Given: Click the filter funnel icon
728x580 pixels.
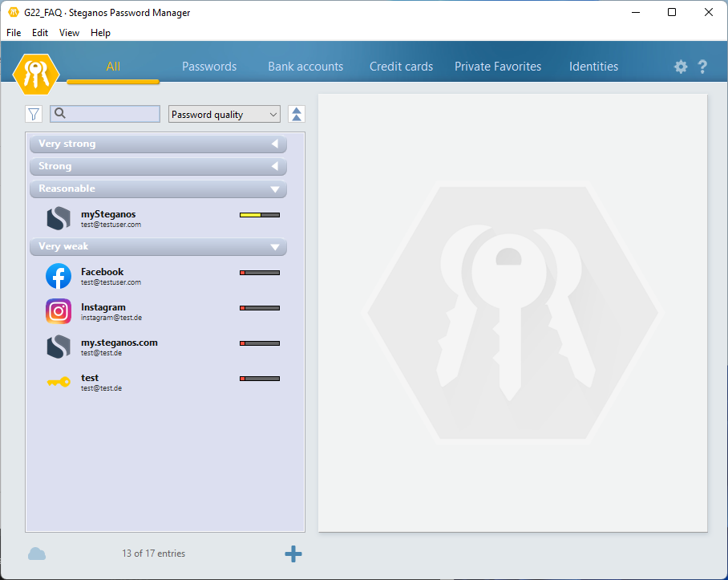Looking at the screenshot, I should point(34,114).
